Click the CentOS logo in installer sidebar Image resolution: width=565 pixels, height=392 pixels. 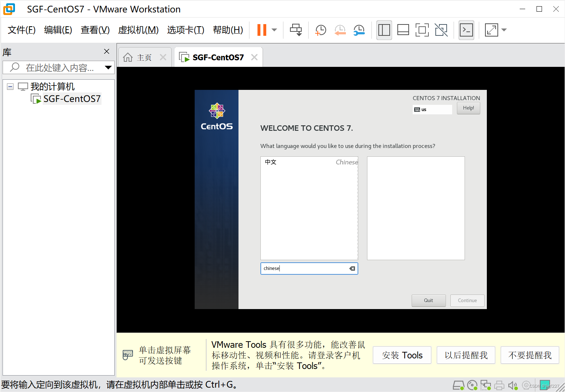click(x=217, y=117)
